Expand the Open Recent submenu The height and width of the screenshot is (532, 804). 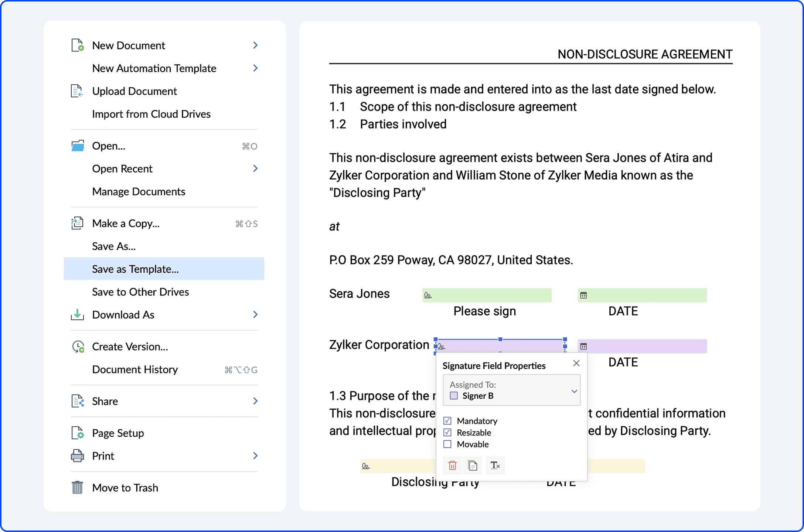pos(255,168)
